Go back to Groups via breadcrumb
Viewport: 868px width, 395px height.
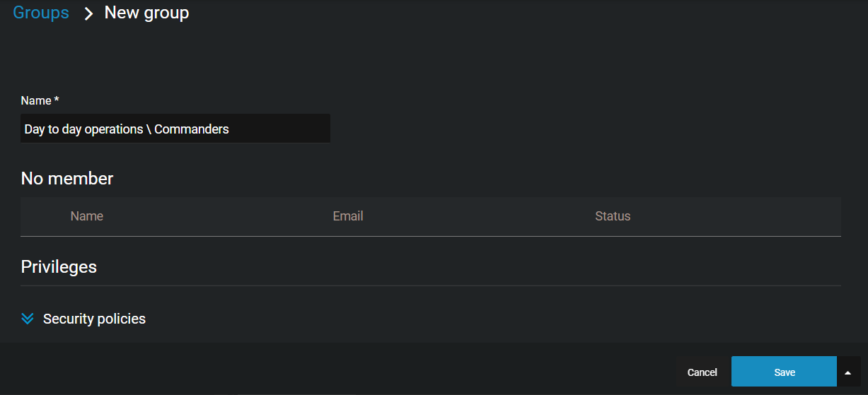[41, 13]
